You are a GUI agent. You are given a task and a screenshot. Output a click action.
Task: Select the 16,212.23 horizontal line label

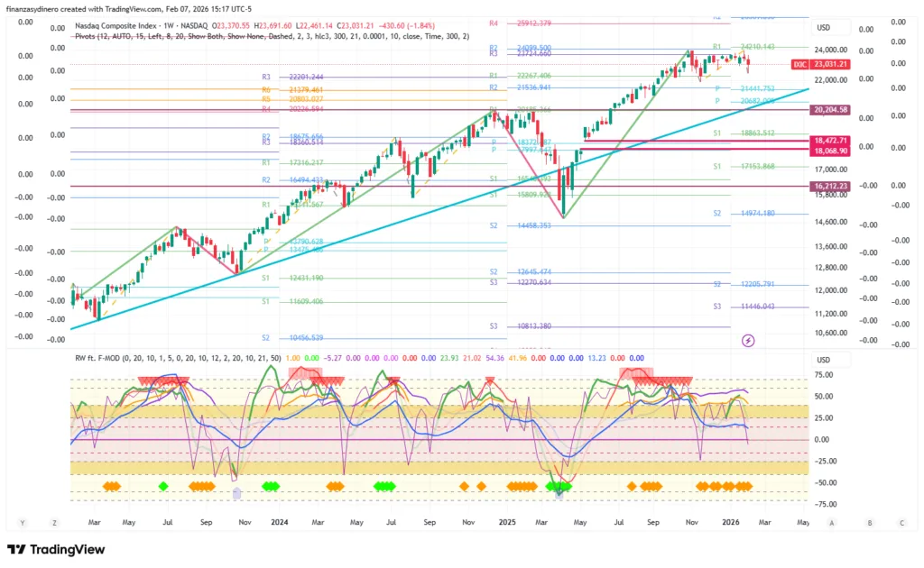(x=830, y=186)
